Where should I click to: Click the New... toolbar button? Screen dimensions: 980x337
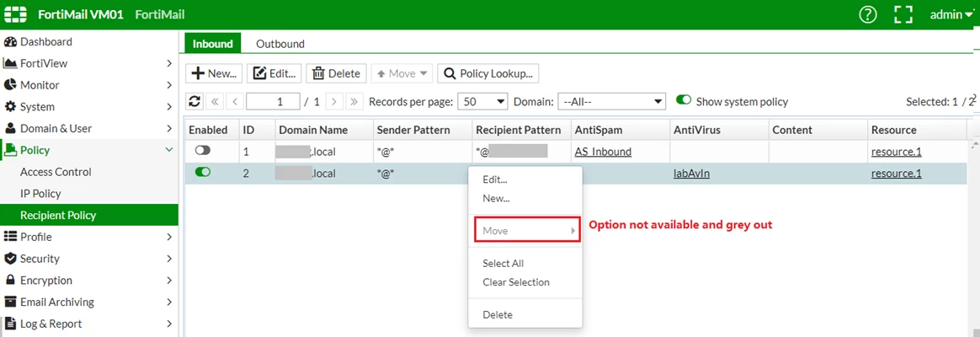click(214, 73)
